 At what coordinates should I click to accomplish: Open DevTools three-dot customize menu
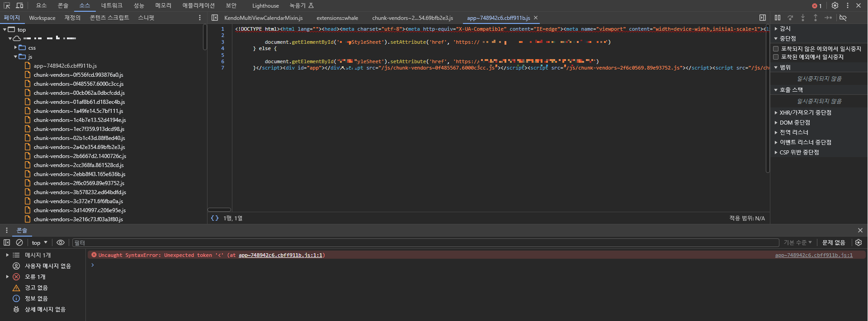click(848, 5)
